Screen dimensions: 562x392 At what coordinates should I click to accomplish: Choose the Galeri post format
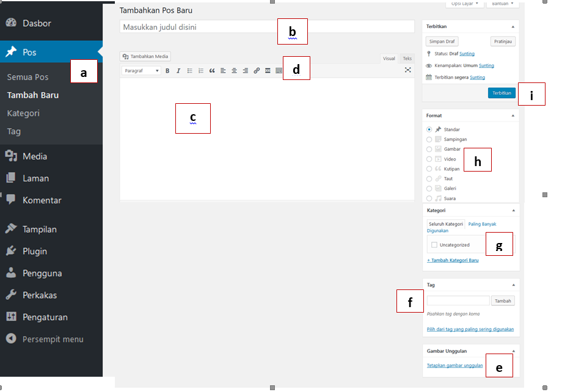[x=429, y=189]
